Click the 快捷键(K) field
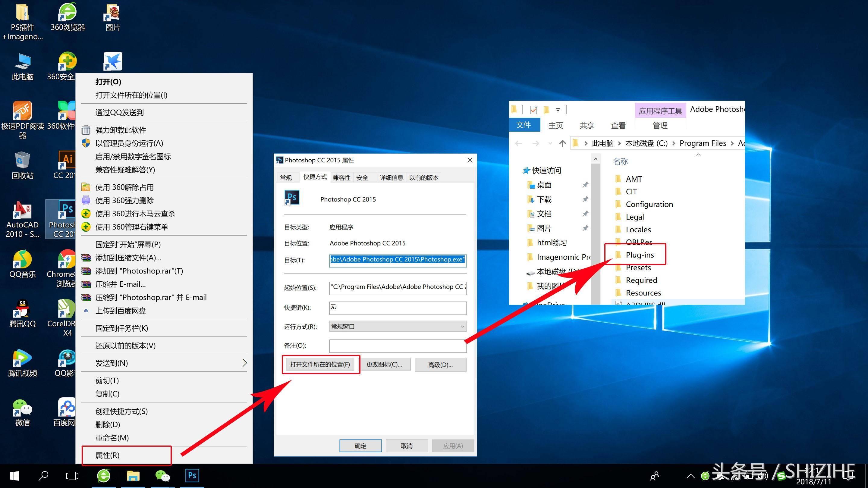This screenshot has height=488, width=868. [398, 308]
